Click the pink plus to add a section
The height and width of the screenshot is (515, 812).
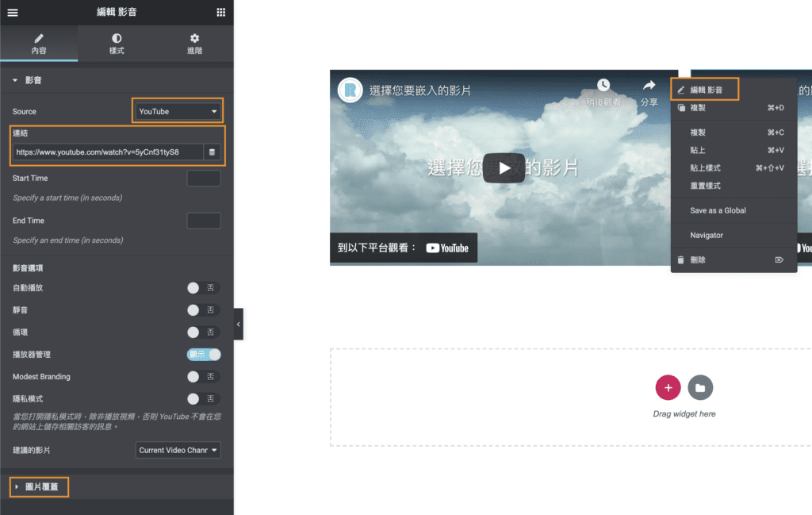668,387
